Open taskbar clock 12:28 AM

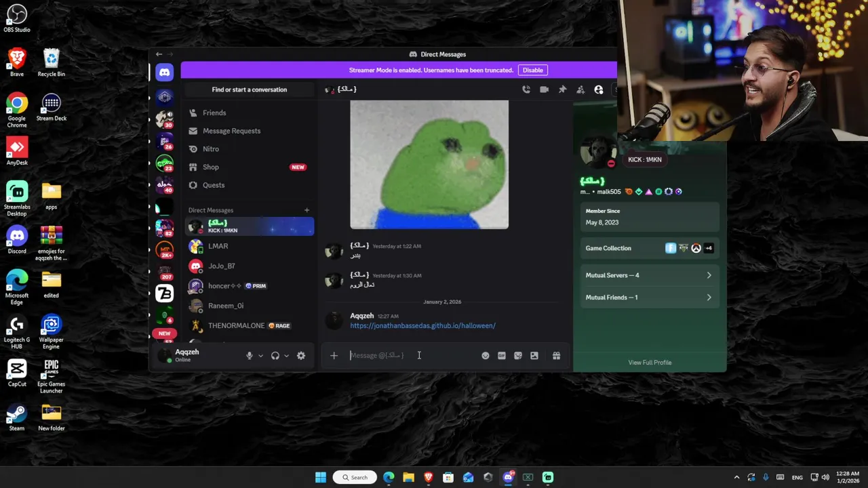tap(848, 477)
